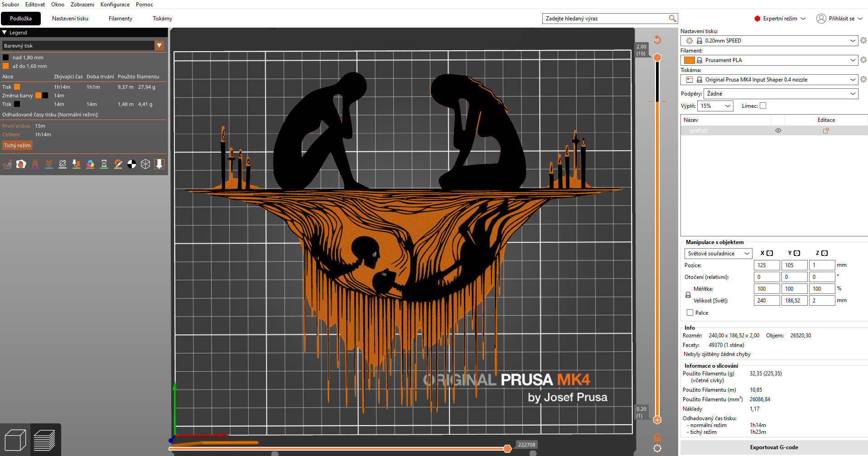This screenshot has width=868, height=456.
Task: Click the search magnifier icon
Action: [x=672, y=19]
